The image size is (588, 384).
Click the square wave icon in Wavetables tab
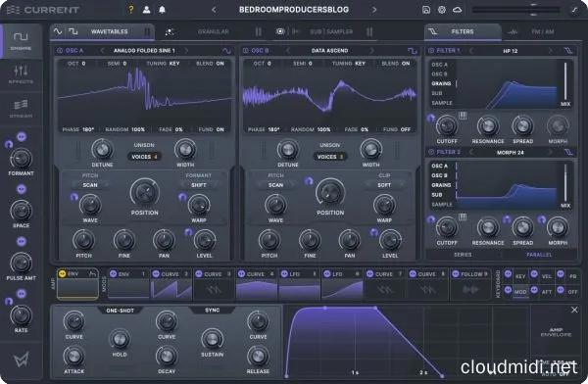tap(73, 31)
